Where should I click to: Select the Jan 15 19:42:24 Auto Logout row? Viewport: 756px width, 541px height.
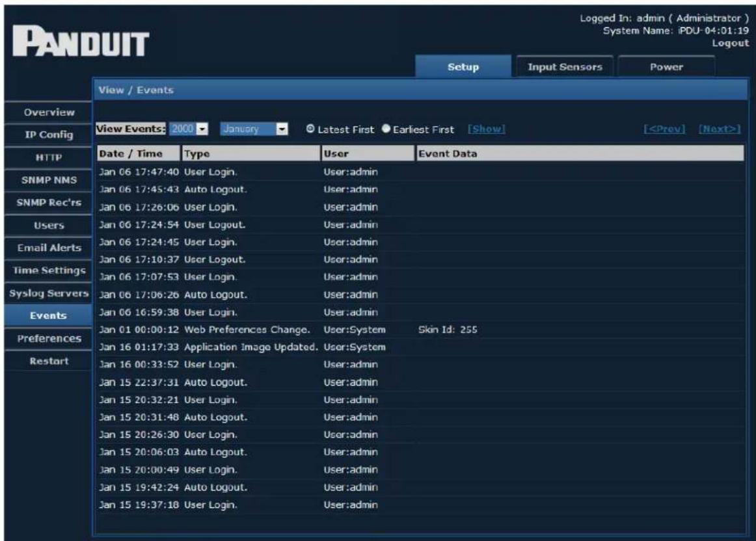coord(420,487)
